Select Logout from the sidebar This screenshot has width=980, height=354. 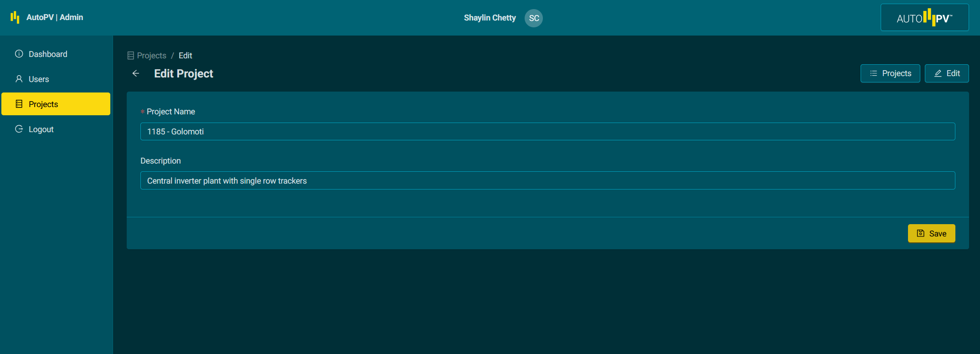pos(41,129)
